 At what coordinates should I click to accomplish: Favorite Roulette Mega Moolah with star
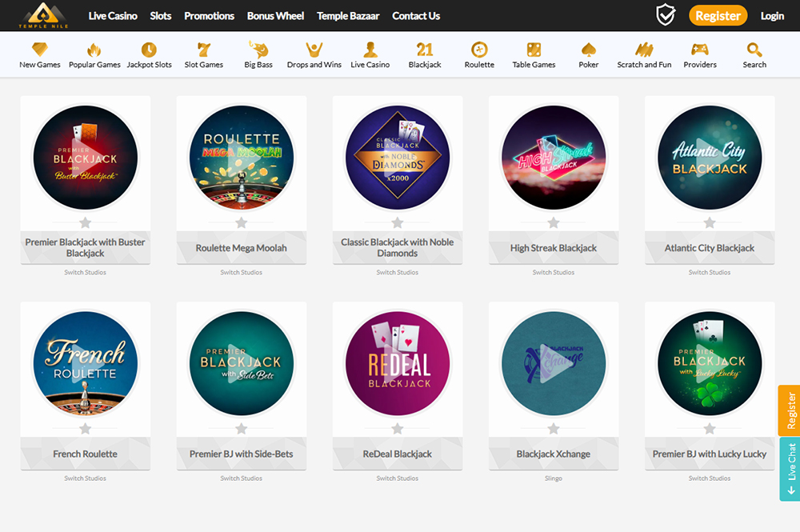point(242,223)
